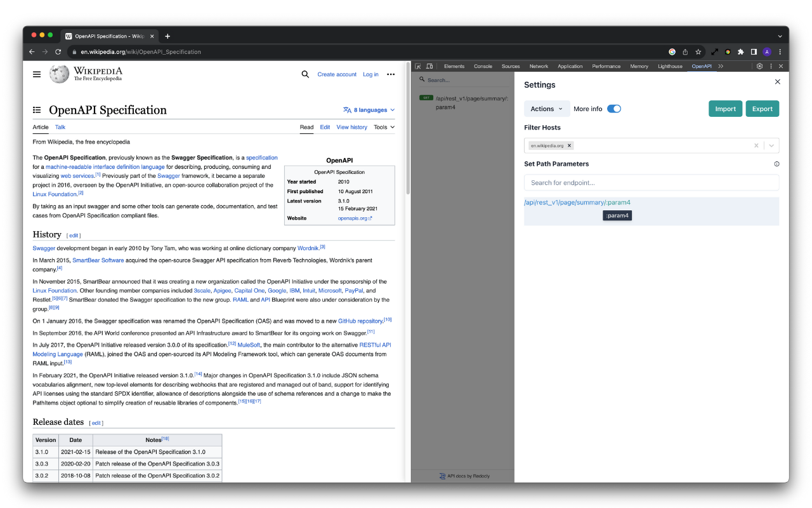Viewport: 812px width, 508px height.
Task: Open Wikipedia search magnifying glass
Action: [304, 74]
